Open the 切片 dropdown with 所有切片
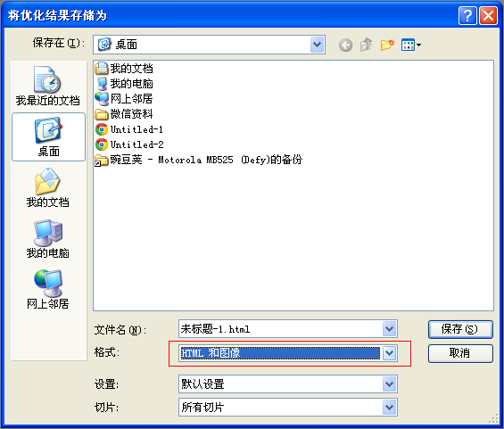 click(x=389, y=408)
